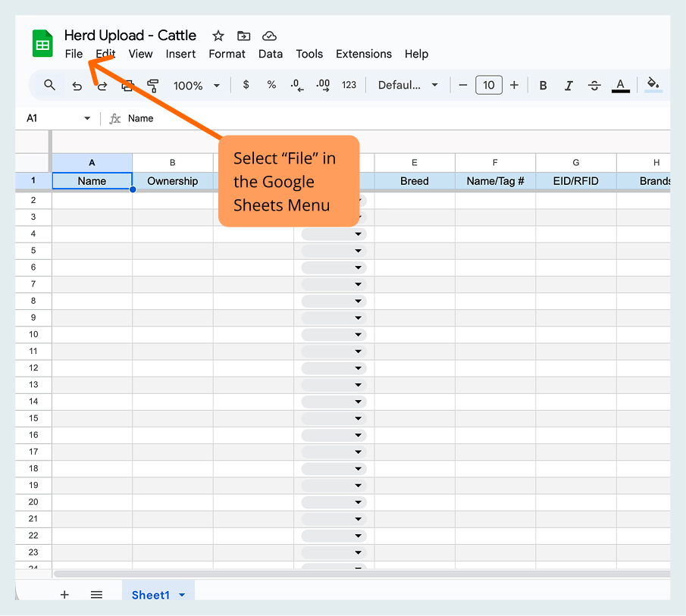Image resolution: width=686 pixels, height=616 pixels.
Task: Star the Herd Upload - Cattle document
Action: [x=218, y=36]
